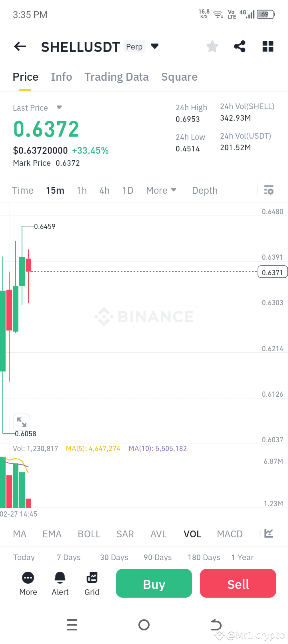Enable the BOLL indicator
The image size is (288, 644).
[x=89, y=534]
